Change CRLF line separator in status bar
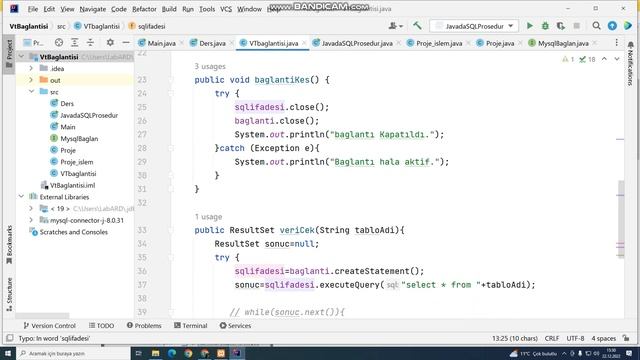 click(552, 338)
